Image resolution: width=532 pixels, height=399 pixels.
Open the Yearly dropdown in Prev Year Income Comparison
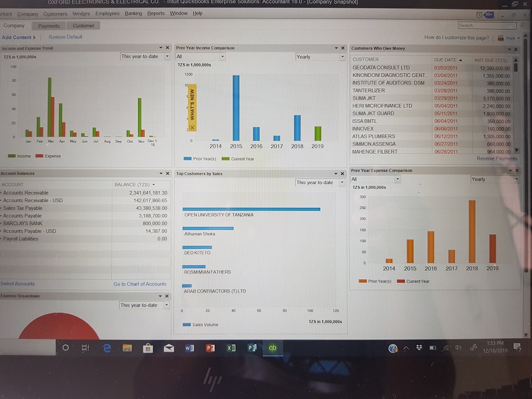point(320,57)
